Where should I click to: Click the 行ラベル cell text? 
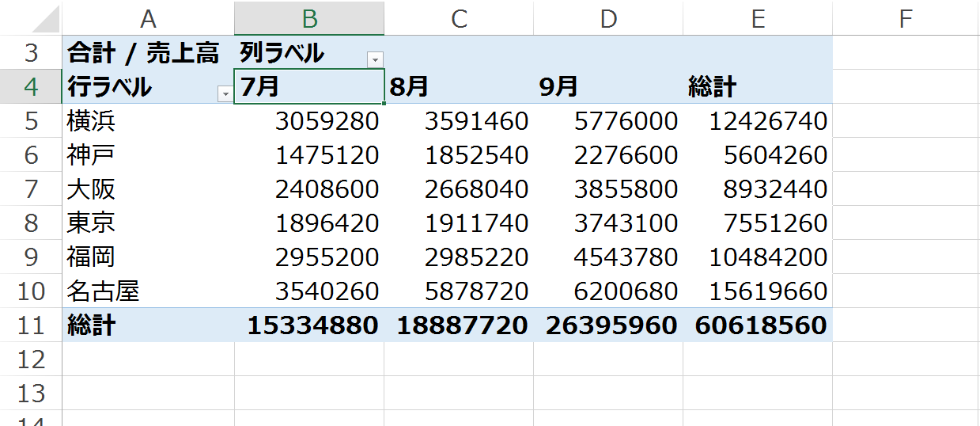click(x=109, y=87)
